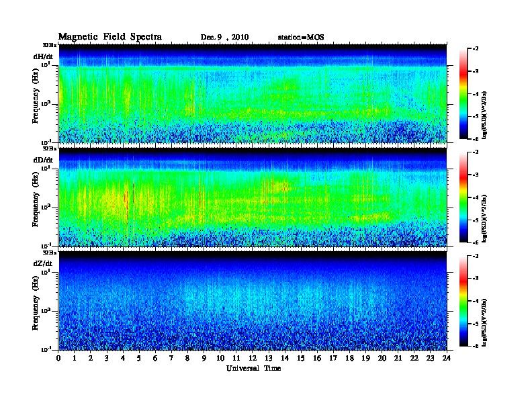Click the "-4" tick of the dH/dt color bar
Screen dimensions: 532x411
476,94
